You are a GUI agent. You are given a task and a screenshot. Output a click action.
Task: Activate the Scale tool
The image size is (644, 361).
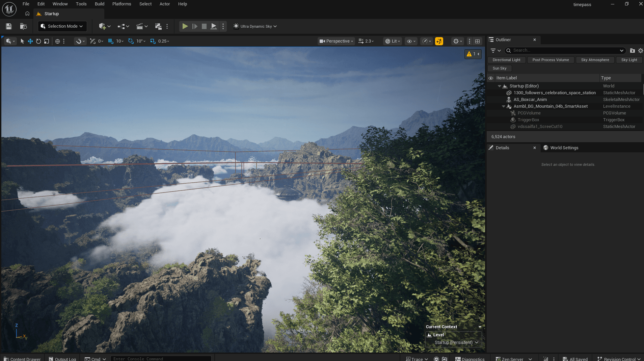coord(47,41)
